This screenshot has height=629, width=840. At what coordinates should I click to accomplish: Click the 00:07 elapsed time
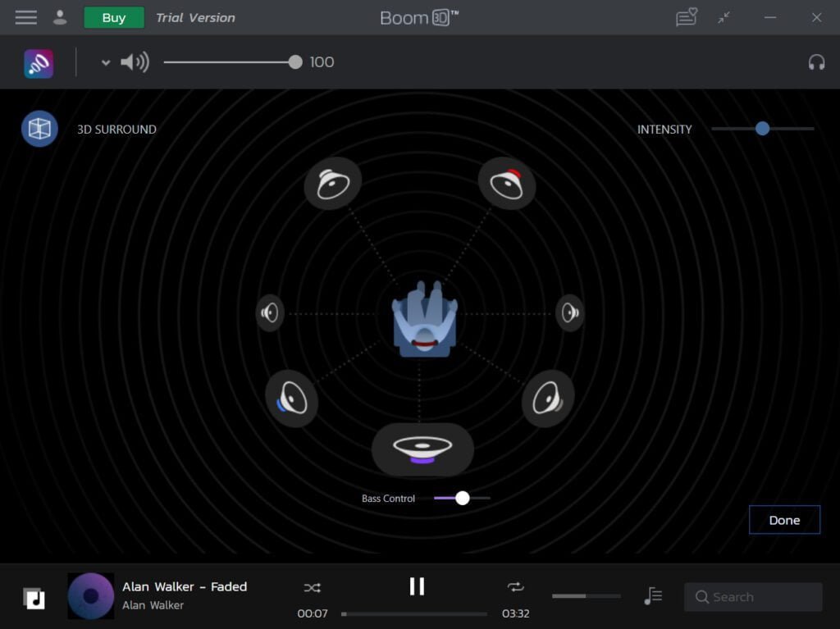coord(313,613)
